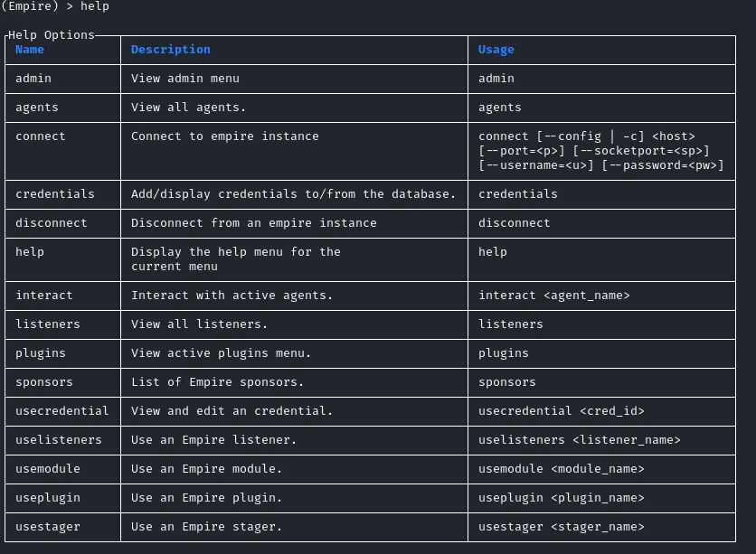Viewport: 756px width, 554px height.
Task: Select the 'uselisteners' command name
Action: pos(59,440)
